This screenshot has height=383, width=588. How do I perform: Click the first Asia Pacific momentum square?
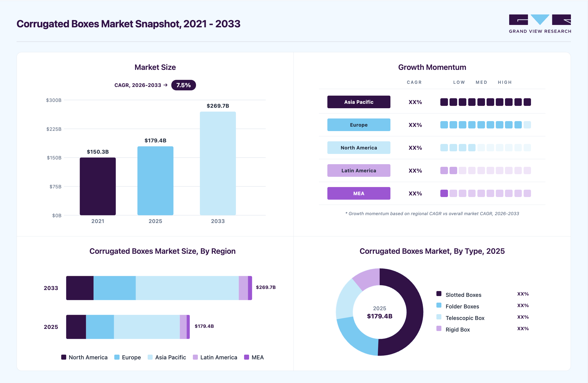[x=444, y=102]
